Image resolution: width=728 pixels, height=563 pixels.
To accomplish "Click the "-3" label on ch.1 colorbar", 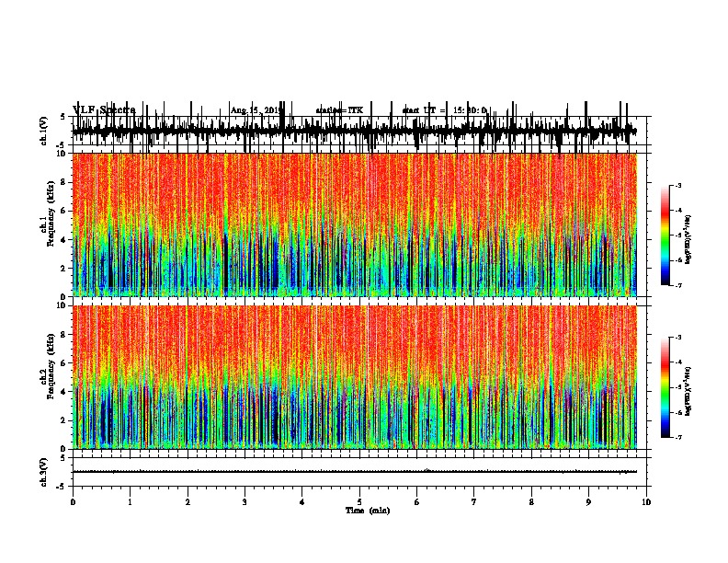I will point(677,185).
